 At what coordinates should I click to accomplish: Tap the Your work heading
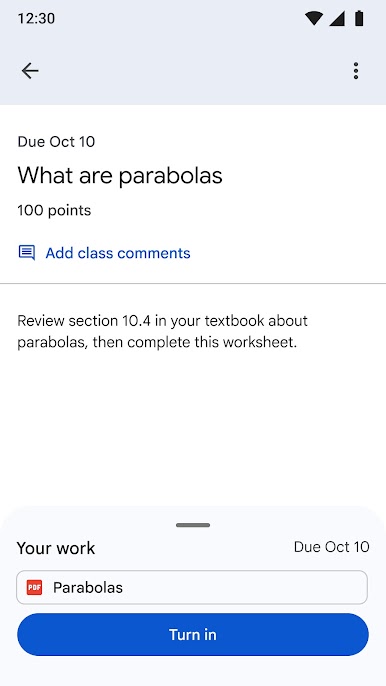56,548
